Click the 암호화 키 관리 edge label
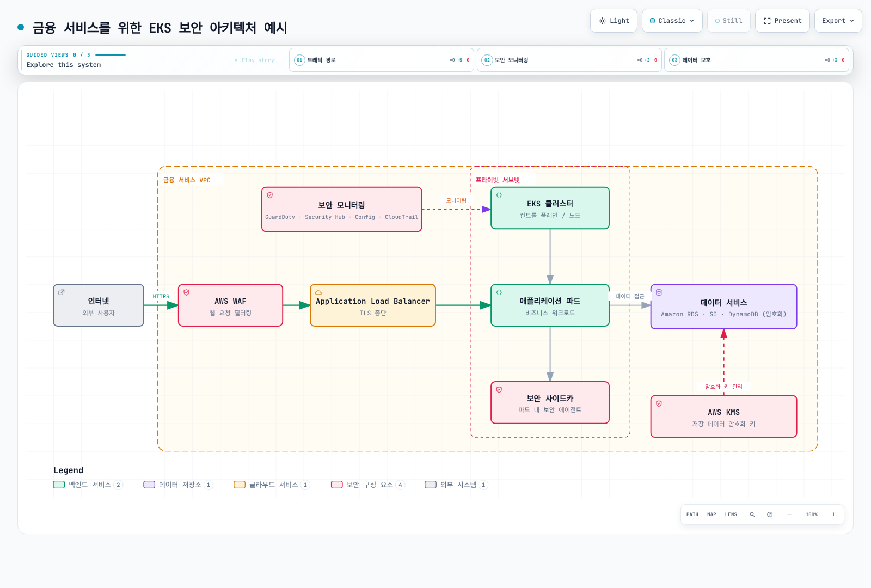871x588 pixels. coord(724,387)
